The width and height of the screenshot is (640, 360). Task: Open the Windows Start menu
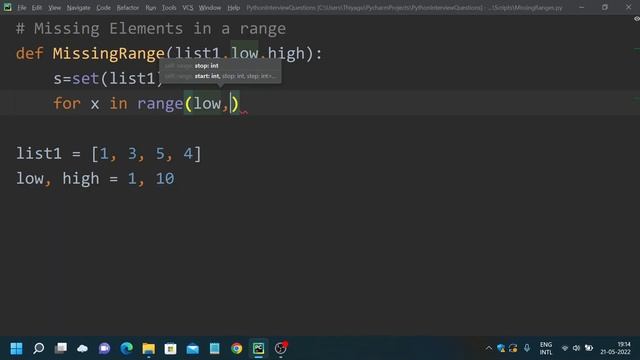[16, 348]
